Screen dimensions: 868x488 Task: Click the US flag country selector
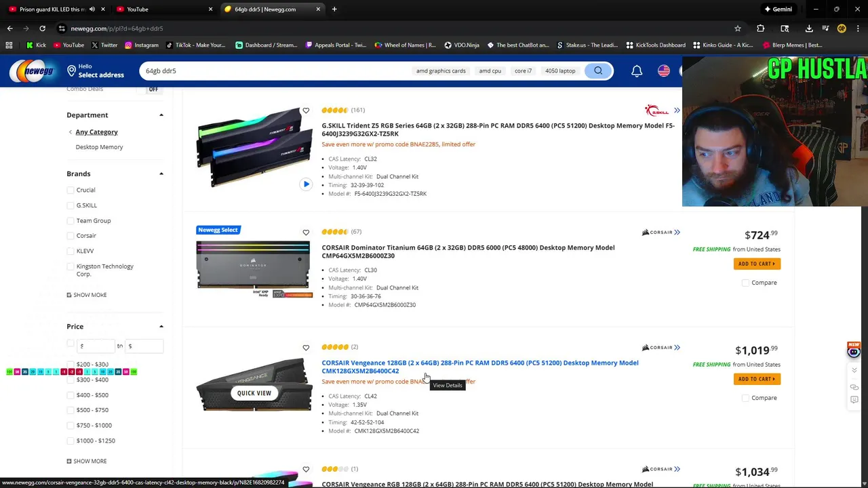click(x=664, y=70)
